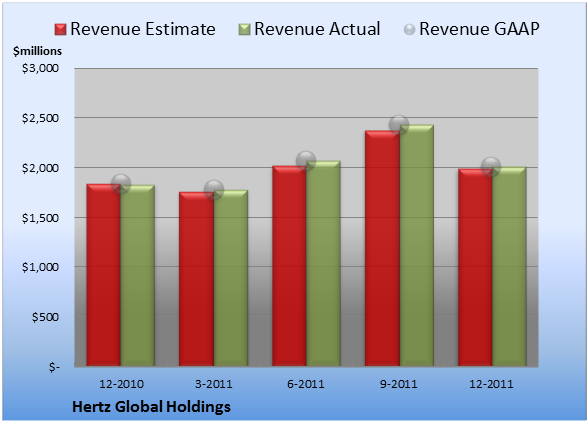Image resolution: width=588 pixels, height=422 pixels.
Task: Click the '$1,000' y-axis label
Action: tap(40, 267)
